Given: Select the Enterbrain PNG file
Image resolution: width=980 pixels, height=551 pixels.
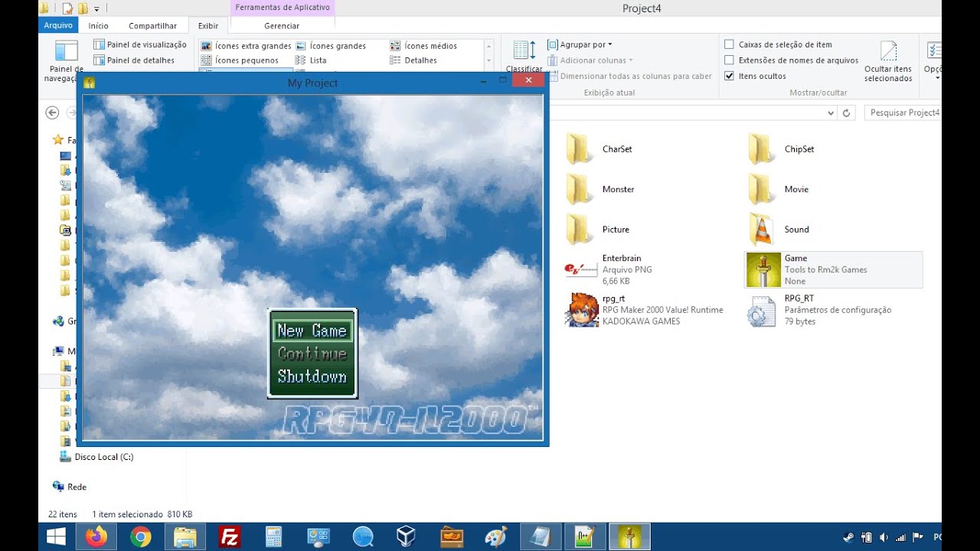Looking at the screenshot, I should (x=580, y=269).
